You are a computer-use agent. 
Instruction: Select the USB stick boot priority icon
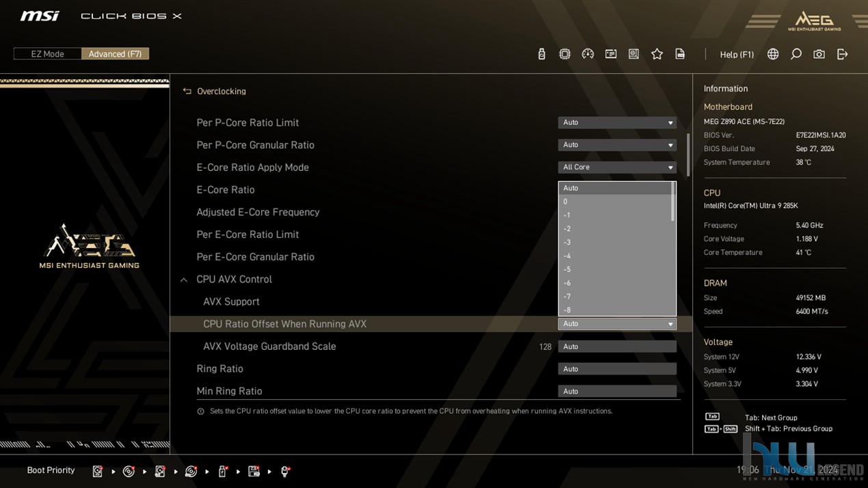(222, 471)
